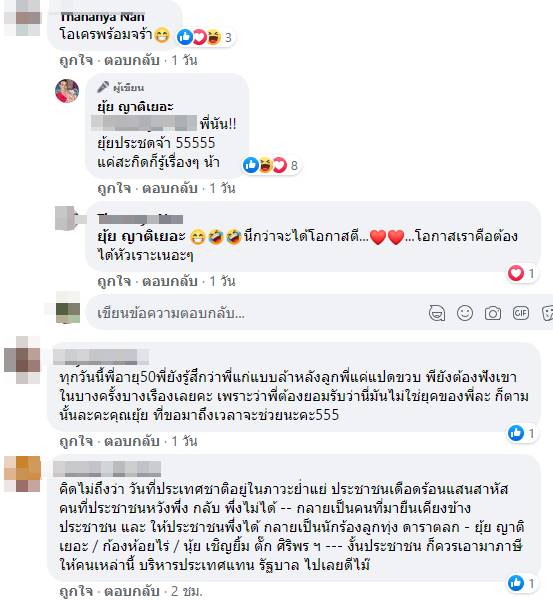
Task: View the heart reaction on the laughing reply
Action: click(522, 273)
